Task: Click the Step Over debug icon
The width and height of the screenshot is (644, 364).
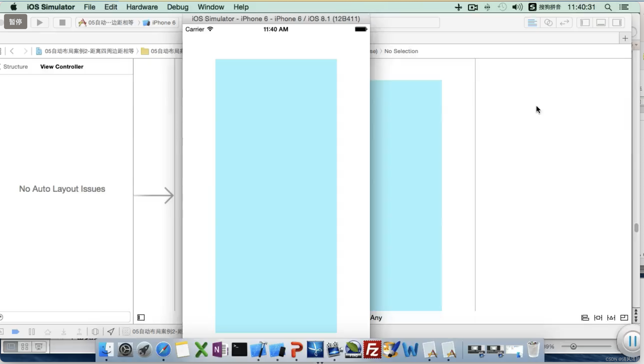Action: click(x=48, y=332)
